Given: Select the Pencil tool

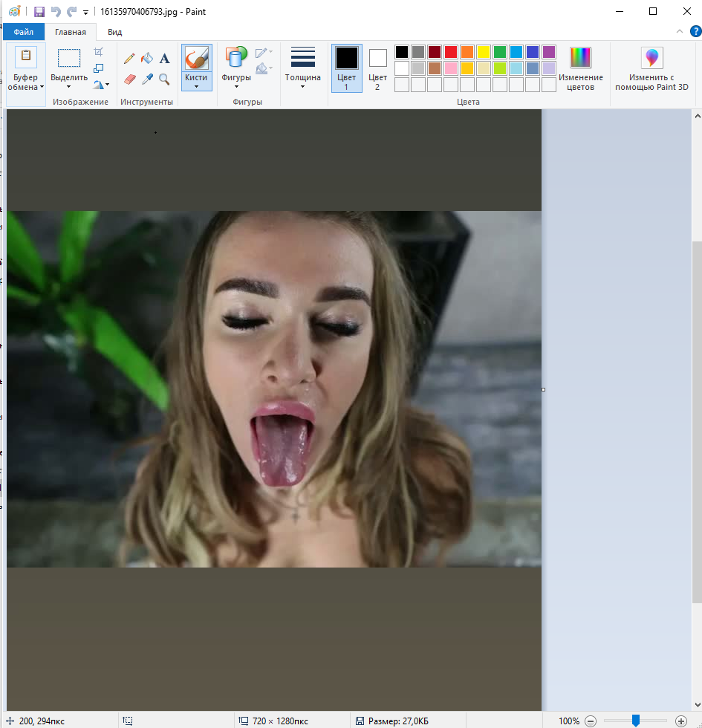Looking at the screenshot, I should coord(129,58).
